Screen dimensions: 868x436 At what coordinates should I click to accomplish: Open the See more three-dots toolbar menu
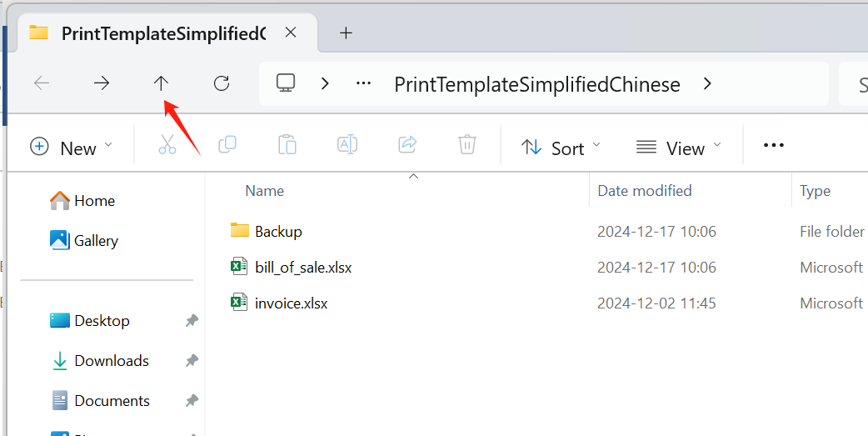[x=774, y=146]
